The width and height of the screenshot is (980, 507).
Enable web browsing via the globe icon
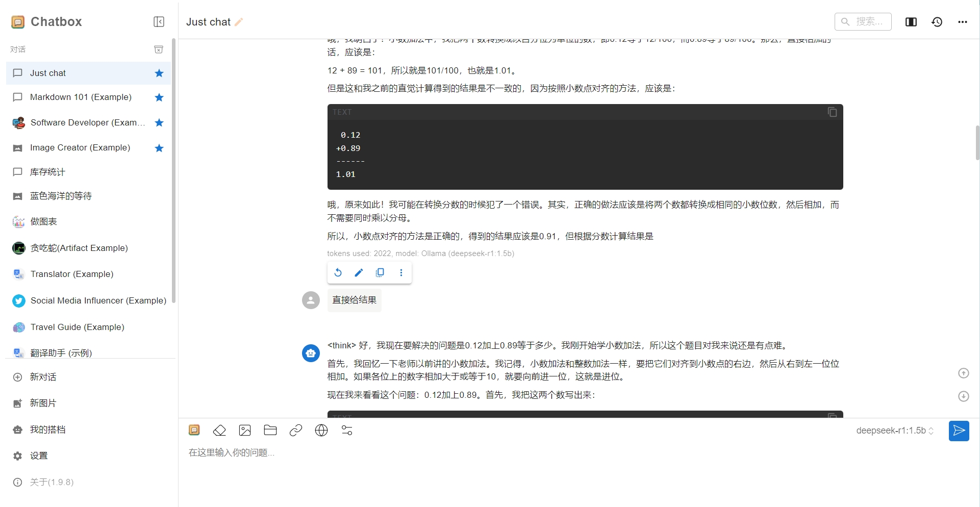[x=321, y=430]
